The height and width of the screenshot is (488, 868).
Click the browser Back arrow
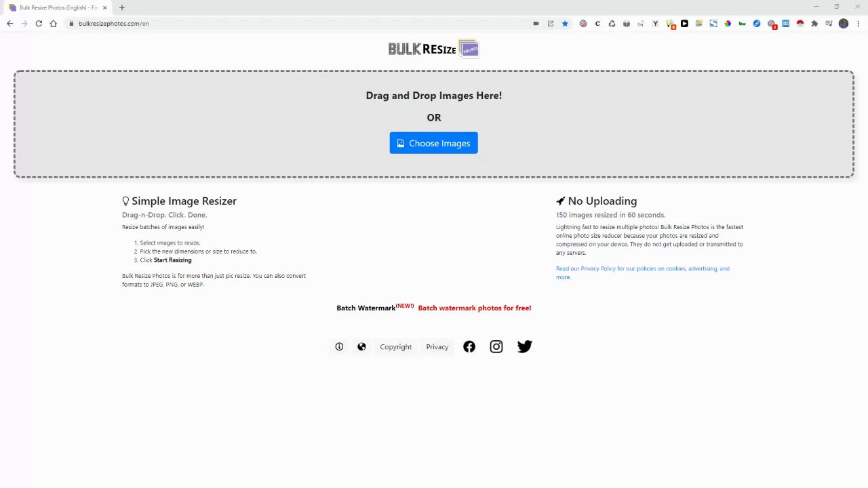[x=9, y=23]
